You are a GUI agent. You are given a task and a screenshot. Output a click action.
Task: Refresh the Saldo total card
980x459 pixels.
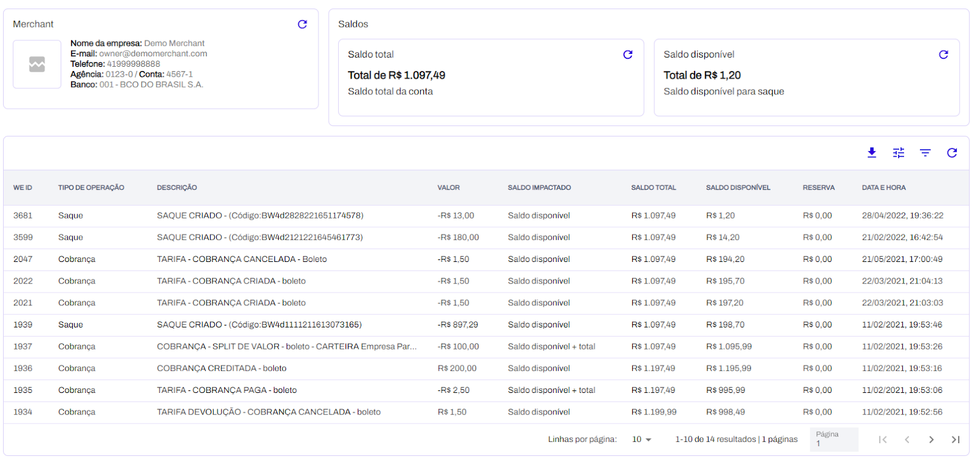[628, 54]
